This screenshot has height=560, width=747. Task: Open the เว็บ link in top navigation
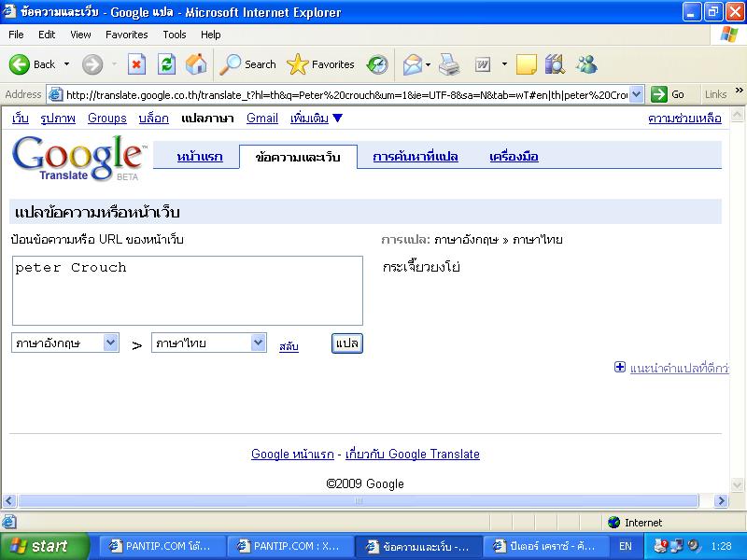(x=21, y=119)
